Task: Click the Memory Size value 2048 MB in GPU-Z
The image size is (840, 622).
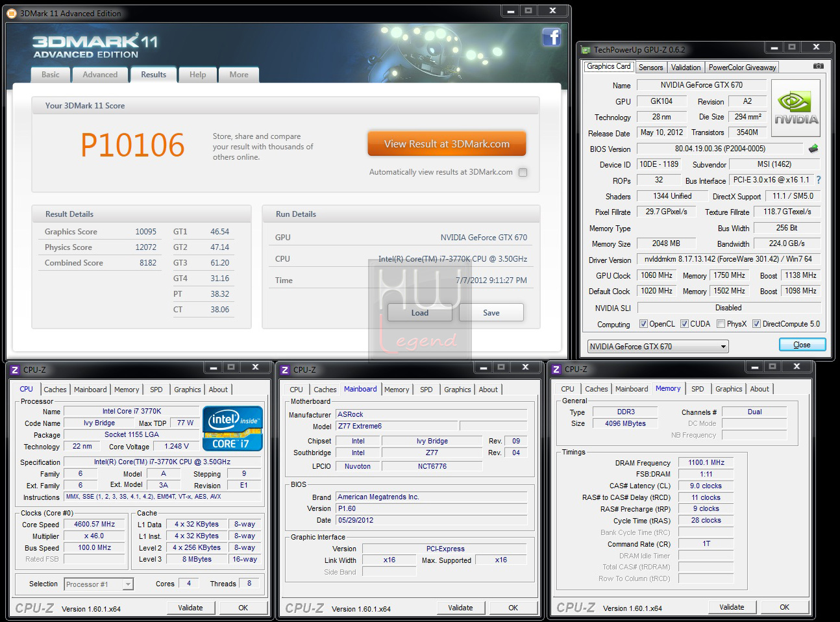Action: (666, 243)
